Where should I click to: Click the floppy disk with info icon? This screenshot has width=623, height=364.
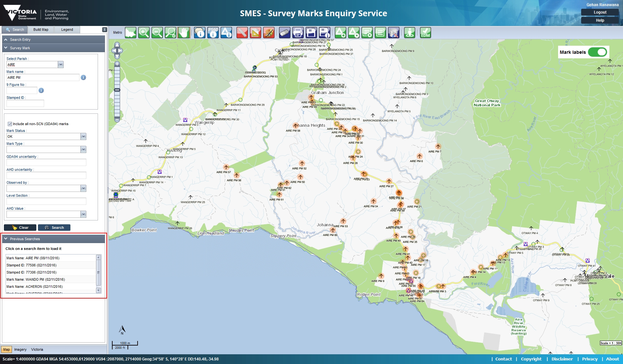[324, 33]
